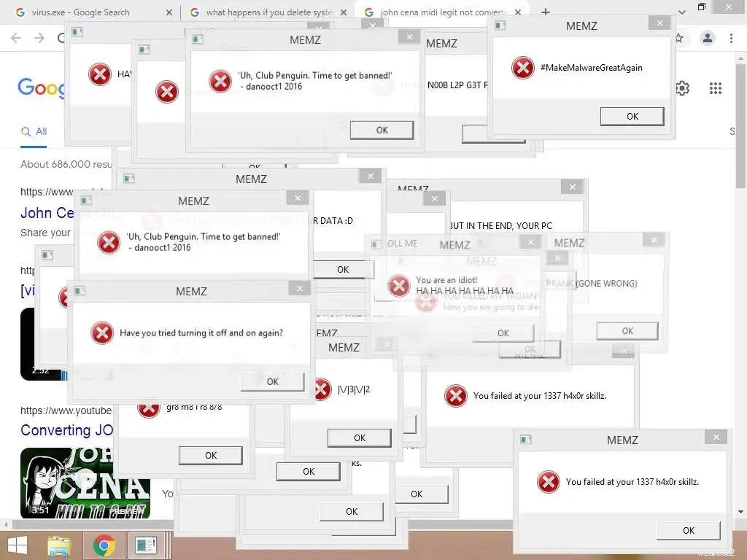Click the title bar icon of the #MakeMalwareGreatAgain dialog

pos(500,26)
